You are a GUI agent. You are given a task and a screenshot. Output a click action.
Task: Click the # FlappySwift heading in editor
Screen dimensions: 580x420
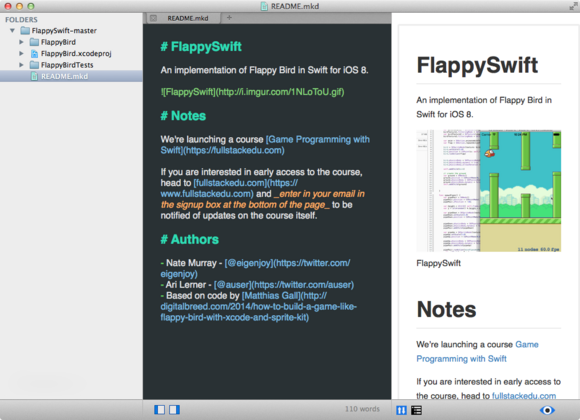201,47
